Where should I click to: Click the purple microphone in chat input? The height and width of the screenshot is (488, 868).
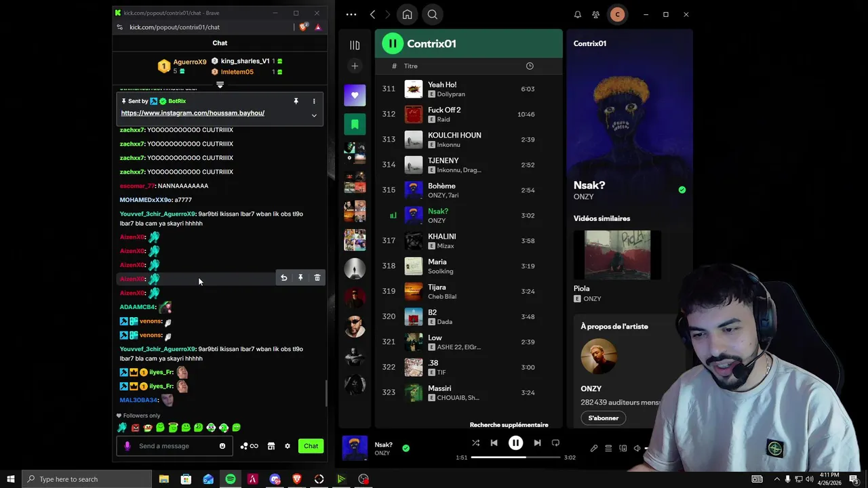(x=127, y=446)
